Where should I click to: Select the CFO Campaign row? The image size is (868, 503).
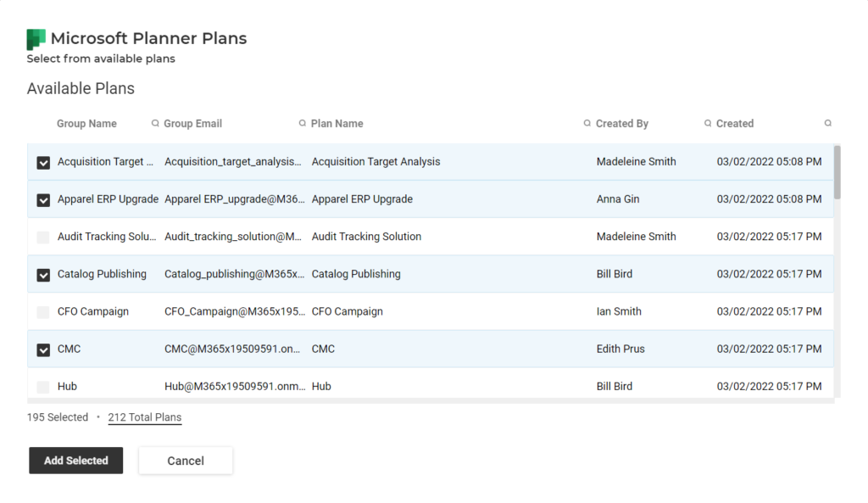424,311
